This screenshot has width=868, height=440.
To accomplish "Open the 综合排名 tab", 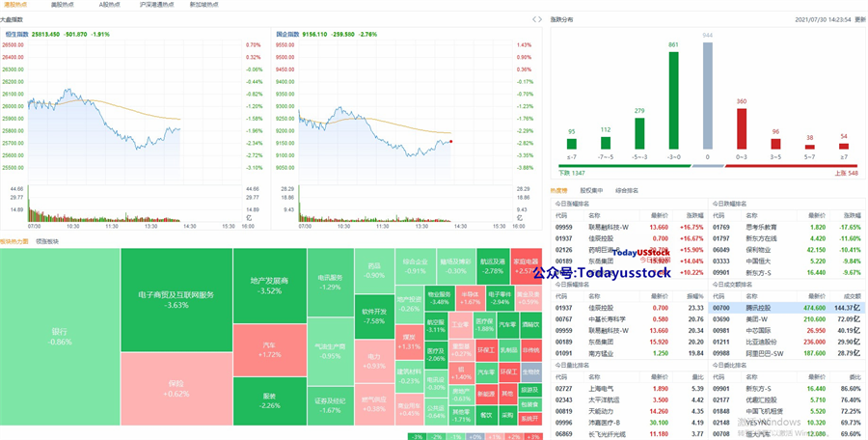I will click(627, 191).
